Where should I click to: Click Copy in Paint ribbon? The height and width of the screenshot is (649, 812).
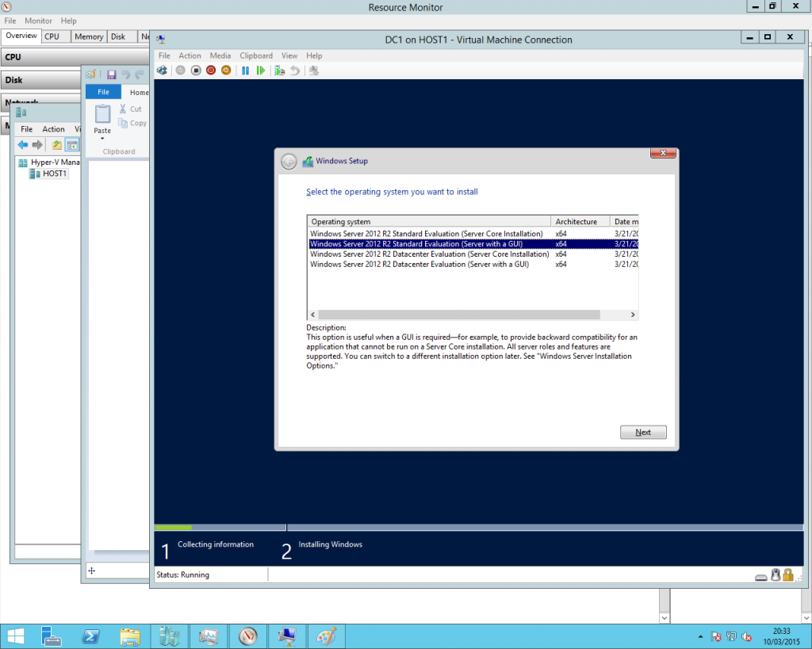(x=132, y=123)
